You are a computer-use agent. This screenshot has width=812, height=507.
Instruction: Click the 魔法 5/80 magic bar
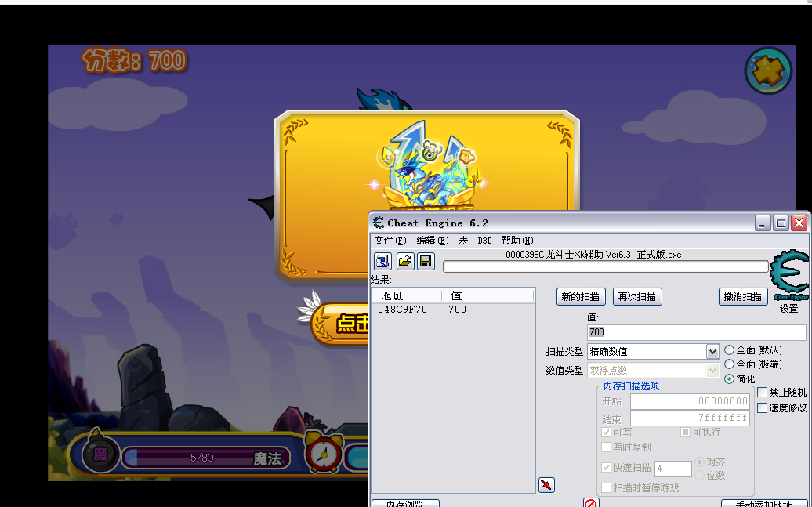tap(206, 458)
